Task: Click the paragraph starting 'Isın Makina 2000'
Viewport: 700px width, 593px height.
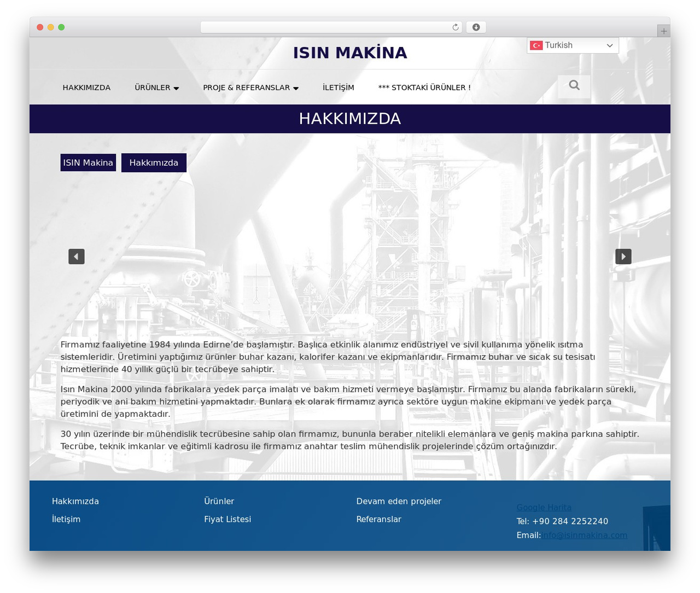Action: pyautogui.click(x=348, y=402)
